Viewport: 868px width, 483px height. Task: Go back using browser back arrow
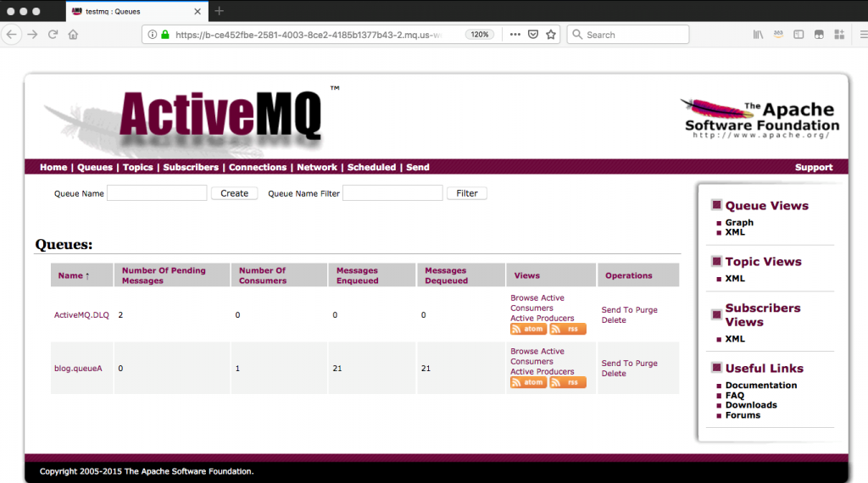click(11, 34)
